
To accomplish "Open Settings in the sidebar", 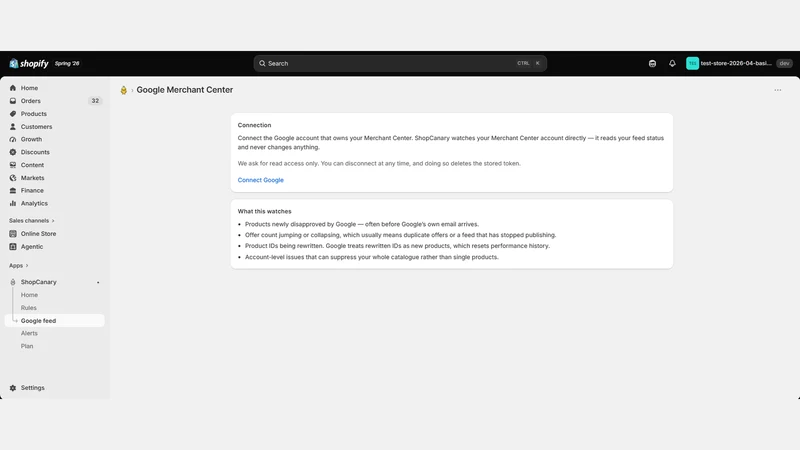I will point(33,388).
